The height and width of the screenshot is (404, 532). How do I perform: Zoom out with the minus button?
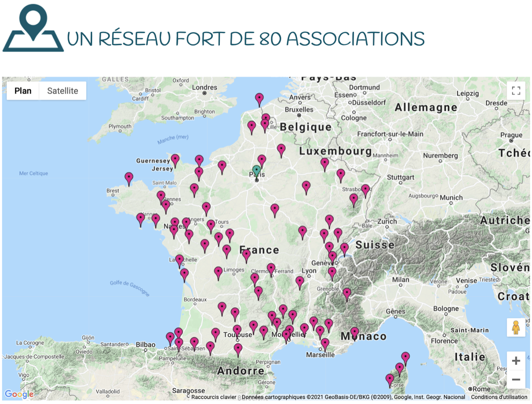coord(516,380)
